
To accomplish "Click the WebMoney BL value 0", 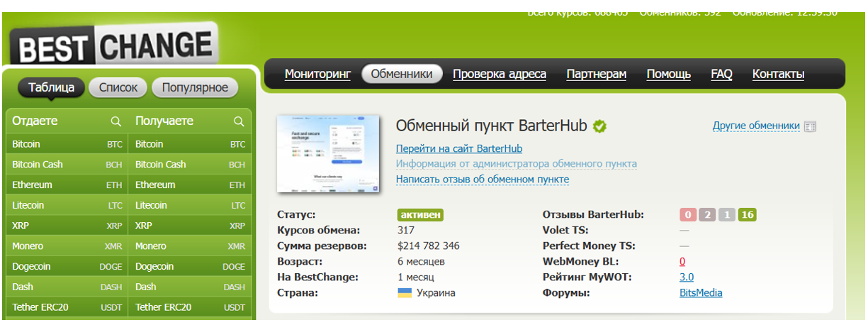I will click(682, 262).
